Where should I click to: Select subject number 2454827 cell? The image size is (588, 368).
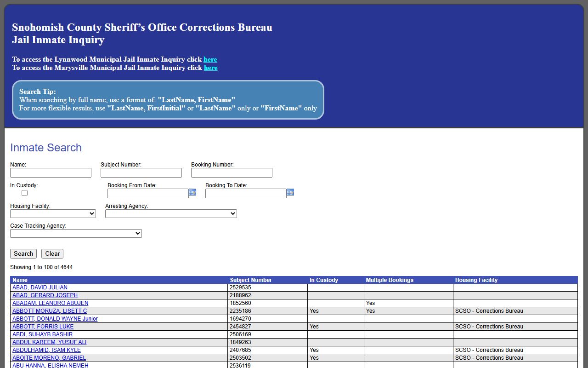pyautogui.click(x=268, y=327)
